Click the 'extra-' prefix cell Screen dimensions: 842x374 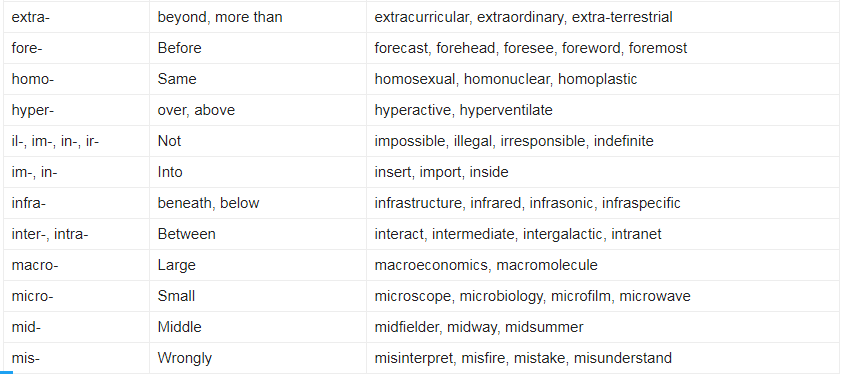[x=76, y=17]
